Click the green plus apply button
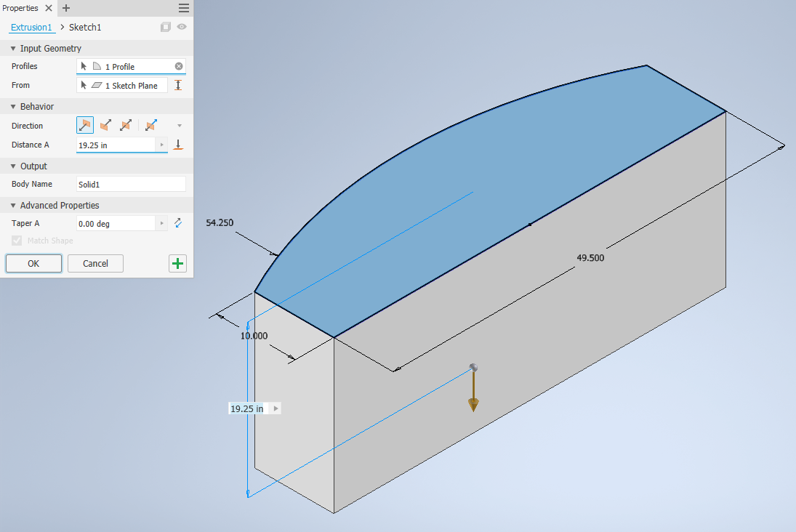The height and width of the screenshot is (532, 796). tap(177, 264)
